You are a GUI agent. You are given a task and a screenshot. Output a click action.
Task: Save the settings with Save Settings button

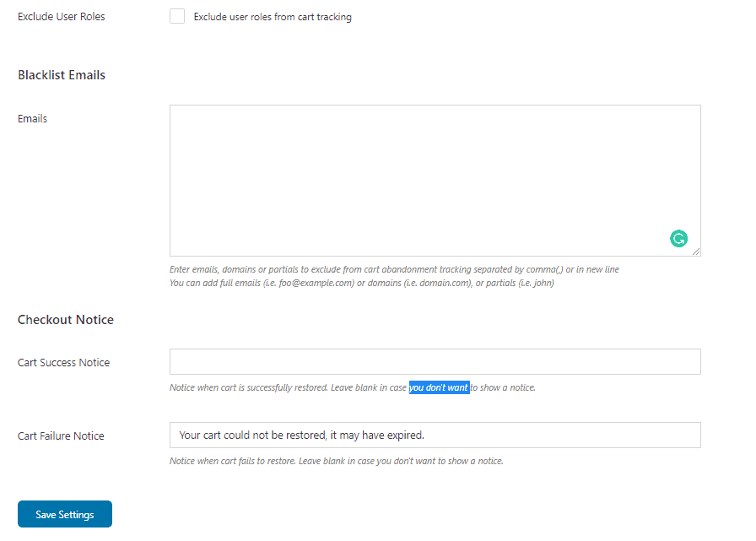click(65, 514)
